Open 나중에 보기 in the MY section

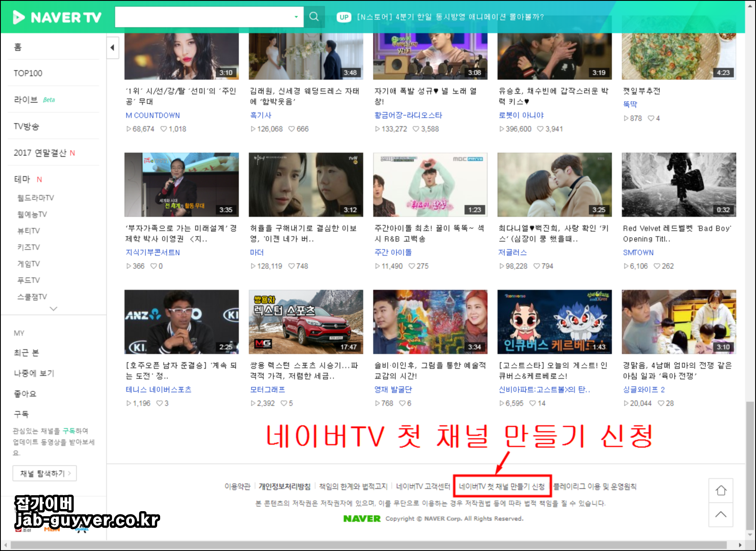[x=34, y=373]
